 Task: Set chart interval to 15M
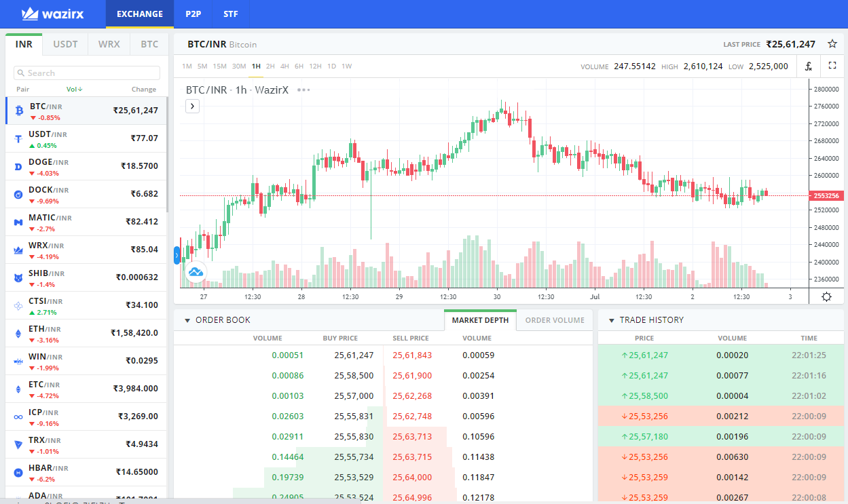219,66
